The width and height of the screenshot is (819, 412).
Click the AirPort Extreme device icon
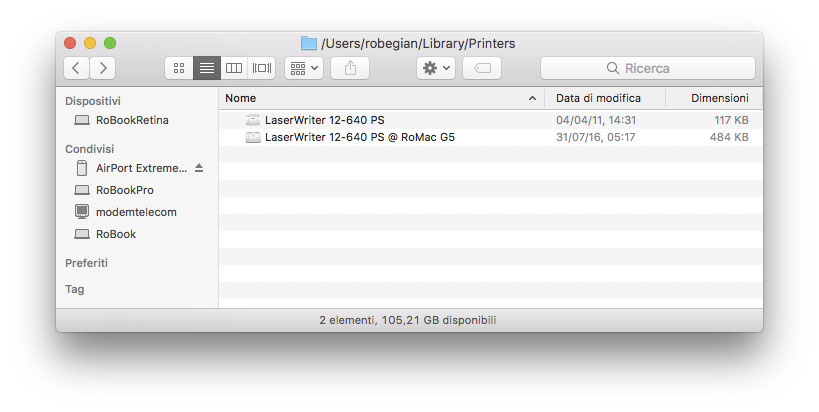click(82, 168)
